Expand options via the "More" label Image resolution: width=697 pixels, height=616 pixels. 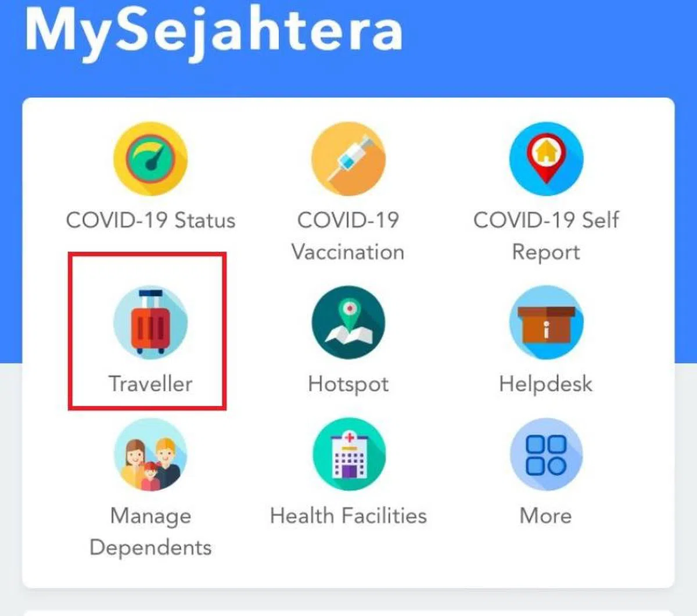point(546,515)
